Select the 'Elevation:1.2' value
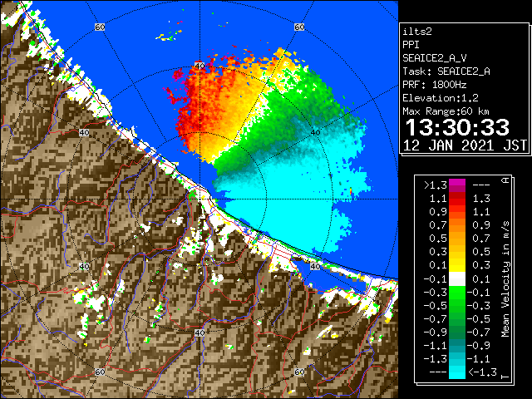The width and height of the screenshot is (532, 399). coord(441,98)
